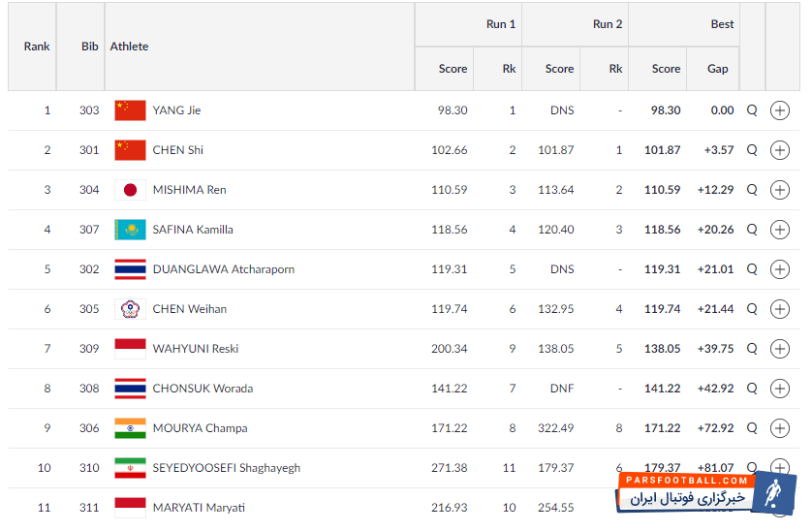Click the magnifier icon for CHEN Weihan
Viewport: 812px width, 531px height.
[752, 309]
